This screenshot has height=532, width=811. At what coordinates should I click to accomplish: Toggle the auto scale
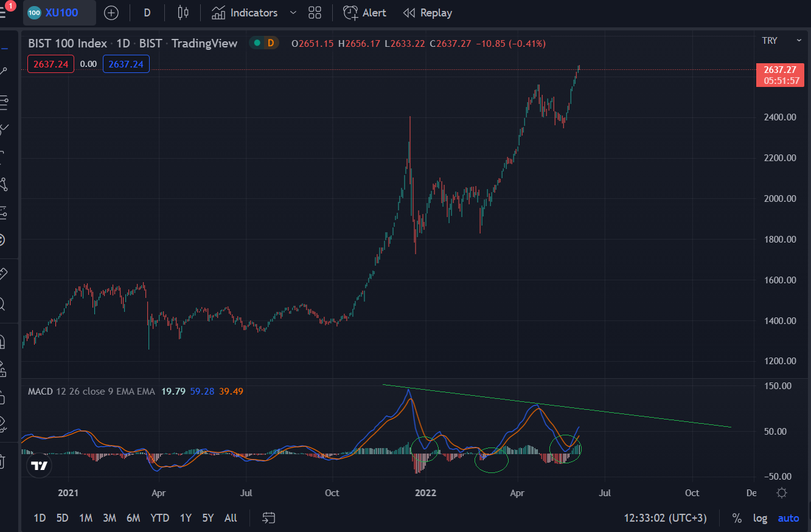click(788, 518)
